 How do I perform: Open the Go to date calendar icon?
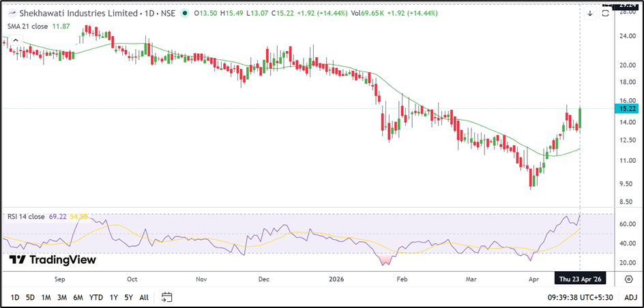166,297
